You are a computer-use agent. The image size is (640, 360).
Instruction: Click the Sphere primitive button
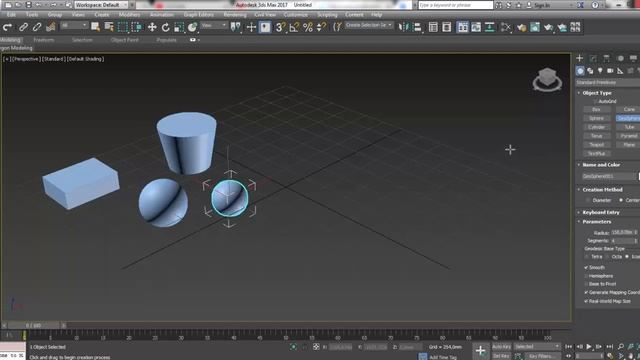click(x=597, y=118)
